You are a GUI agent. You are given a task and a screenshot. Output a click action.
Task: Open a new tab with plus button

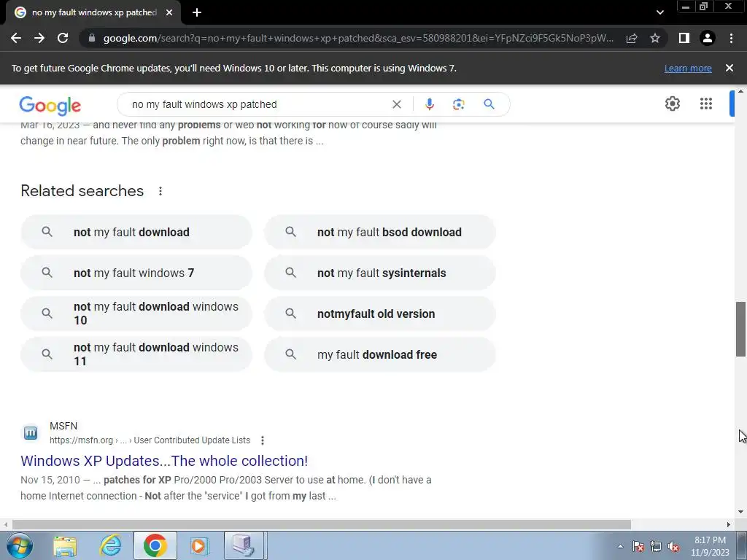point(197,12)
